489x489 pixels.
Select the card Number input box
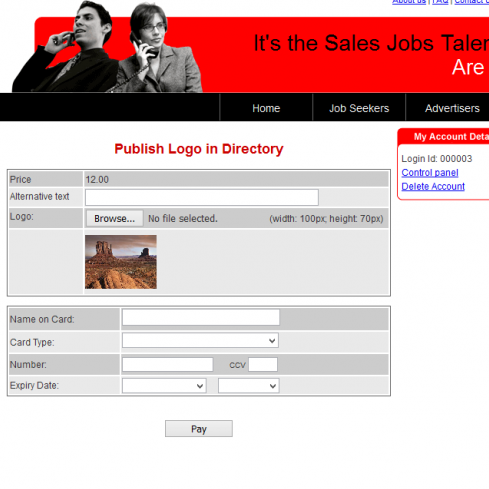point(167,364)
